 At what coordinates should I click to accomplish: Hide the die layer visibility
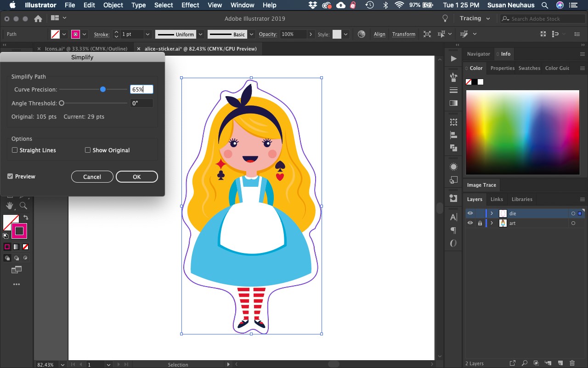[470, 213]
